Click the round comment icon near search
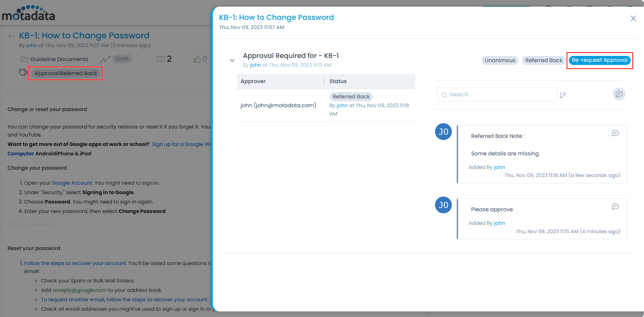This screenshot has height=317, width=644. (x=619, y=94)
